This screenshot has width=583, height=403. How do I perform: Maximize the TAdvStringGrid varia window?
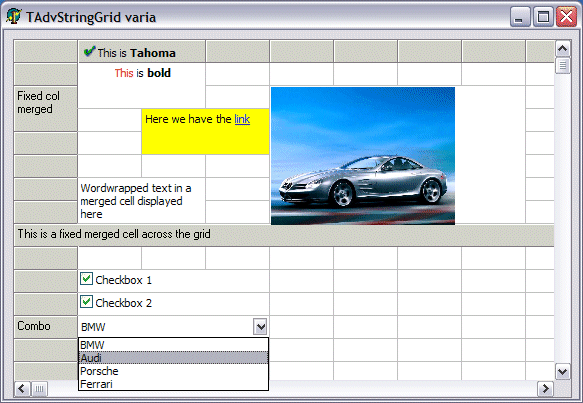(x=543, y=17)
